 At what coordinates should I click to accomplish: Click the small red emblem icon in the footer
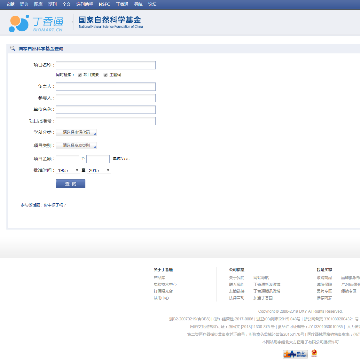pyautogui.click(x=314, y=353)
